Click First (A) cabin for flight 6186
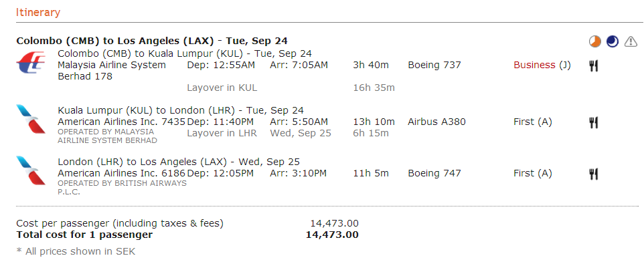This screenshot has width=644, height=272. (x=532, y=174)
